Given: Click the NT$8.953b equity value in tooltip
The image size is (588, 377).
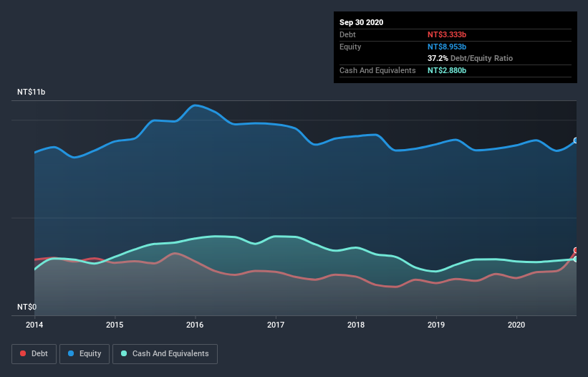Looking at the screenshot, I should (447, 47).
